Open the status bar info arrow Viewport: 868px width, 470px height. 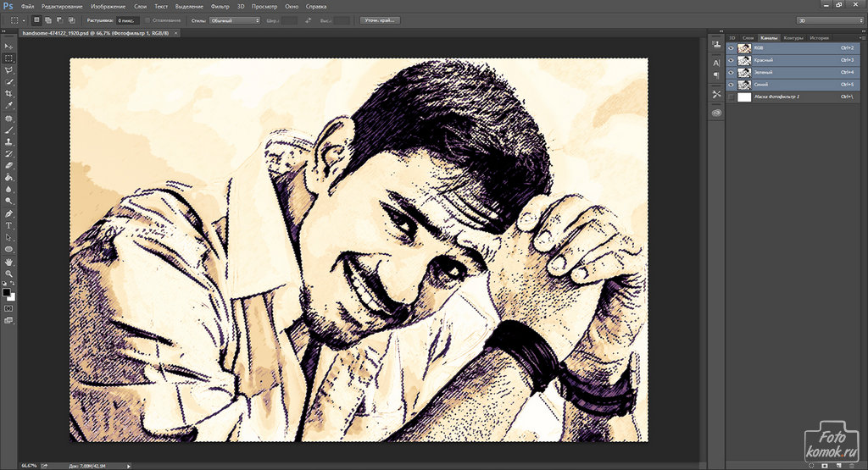click(x=129, y=466)
